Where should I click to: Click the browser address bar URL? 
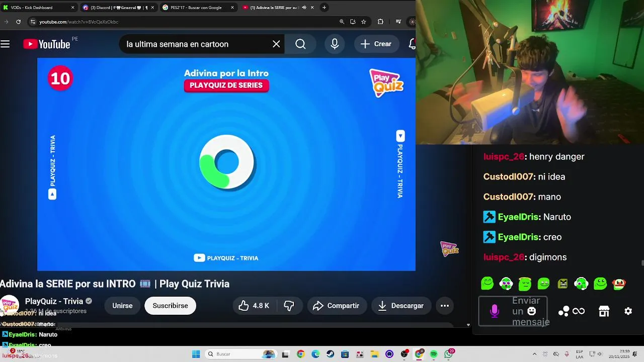click(x=79, y=22)
